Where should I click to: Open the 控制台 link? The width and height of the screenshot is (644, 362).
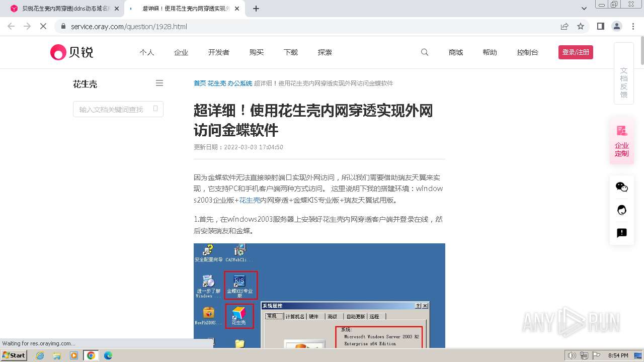[x=528, y=52]
